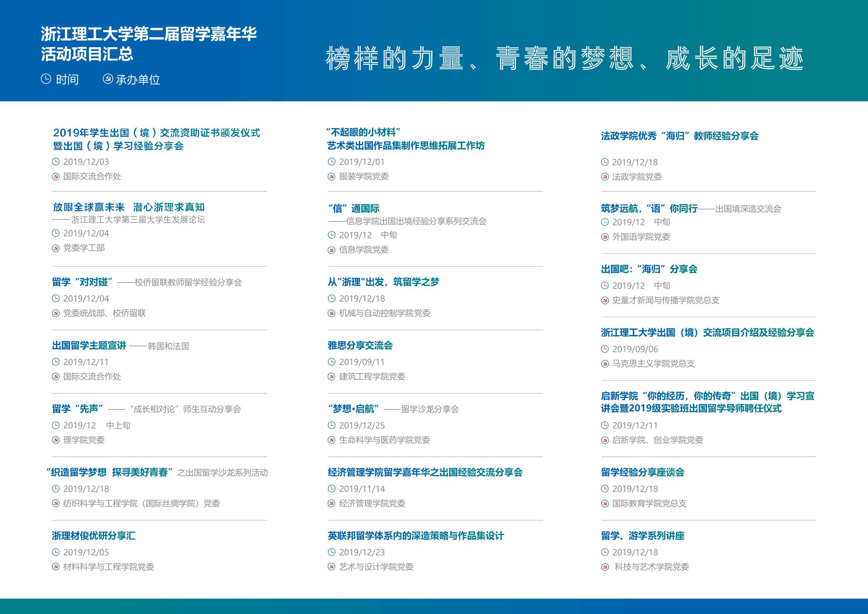Click the heading 浙江理工大学第二届留学嘉年华
This screenshot has width=868, height=614.
(149, 34)
